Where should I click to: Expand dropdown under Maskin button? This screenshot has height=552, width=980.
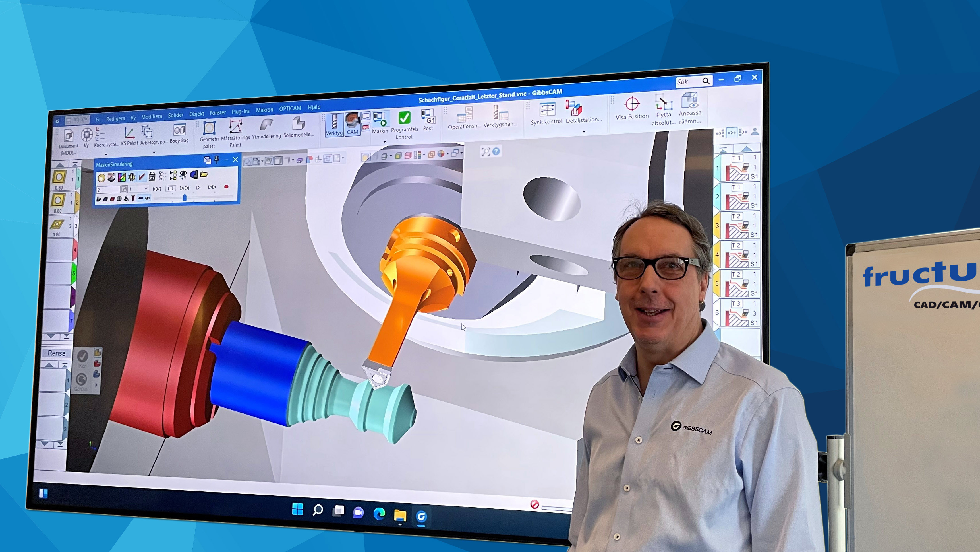click(x=384, y=142)
